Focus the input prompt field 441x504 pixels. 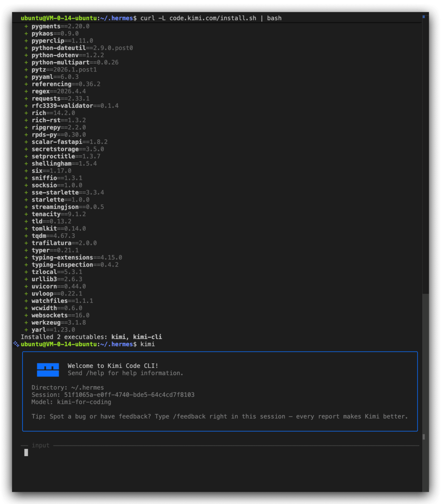220,452
